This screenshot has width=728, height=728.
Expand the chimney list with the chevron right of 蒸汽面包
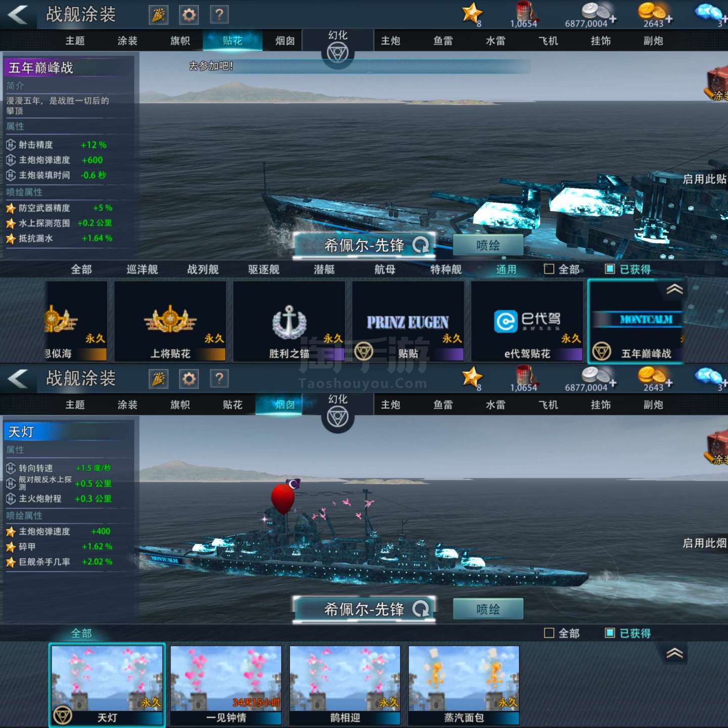[674, 653]
